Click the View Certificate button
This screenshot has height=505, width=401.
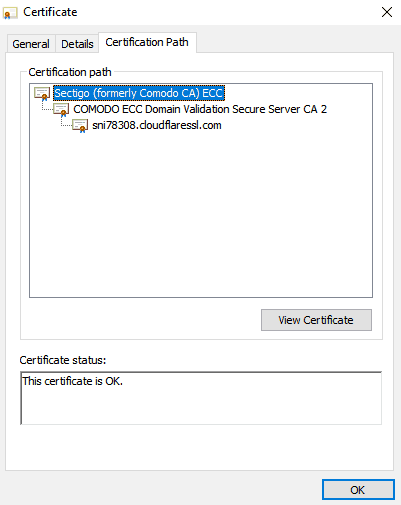click(316, 320)
